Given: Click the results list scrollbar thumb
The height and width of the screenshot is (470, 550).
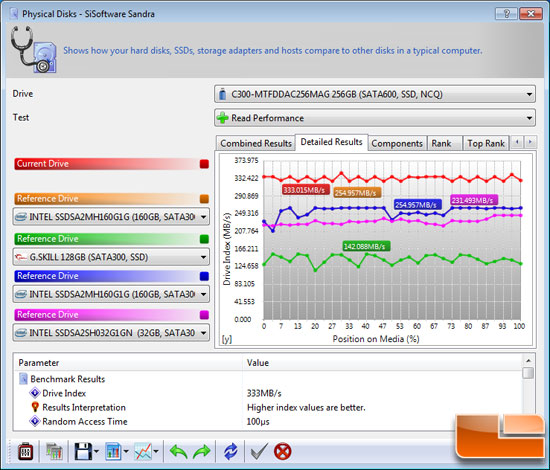Looking at the screenshot, I should (528, 372).
